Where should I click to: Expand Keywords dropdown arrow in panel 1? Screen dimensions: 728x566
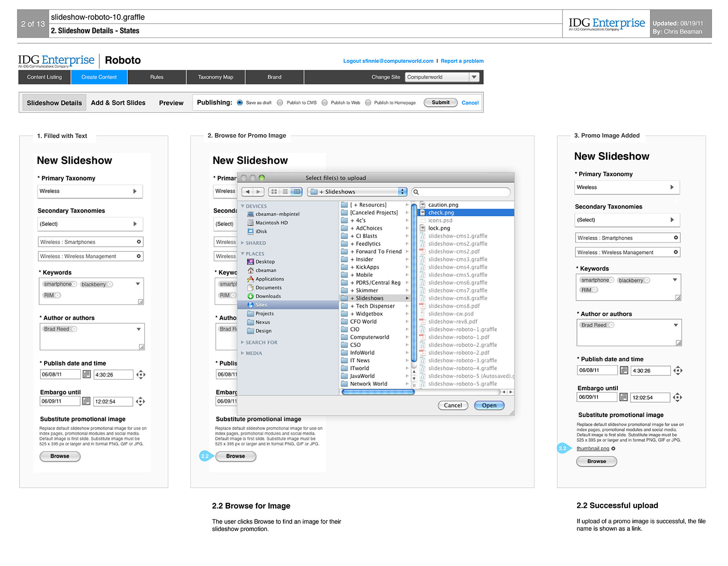[x=138, y=284]
